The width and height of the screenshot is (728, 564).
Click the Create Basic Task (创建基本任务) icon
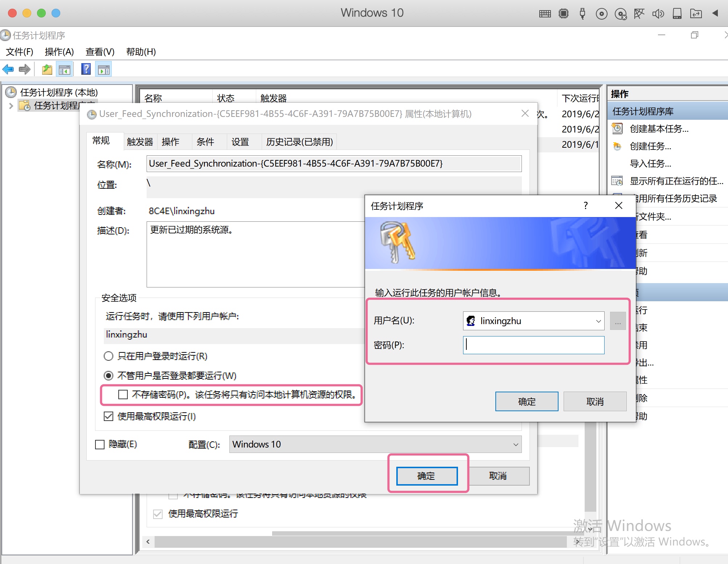(x=617, y=129)
